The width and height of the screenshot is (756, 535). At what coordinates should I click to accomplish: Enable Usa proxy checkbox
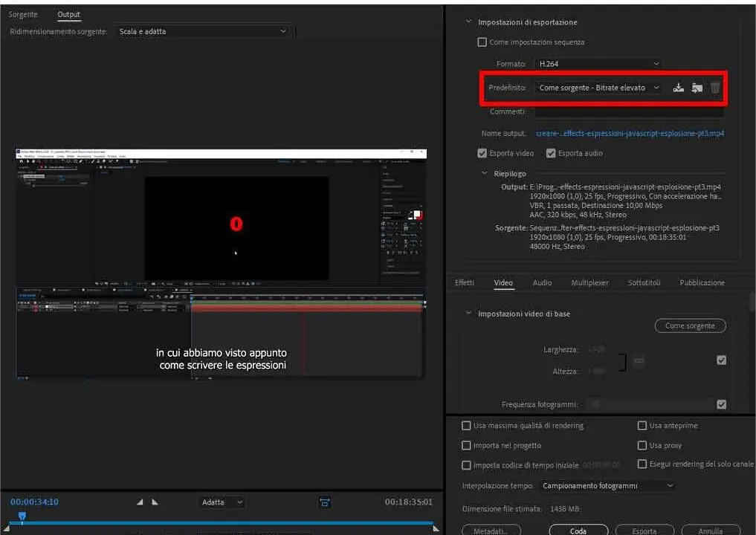[642, 445]
